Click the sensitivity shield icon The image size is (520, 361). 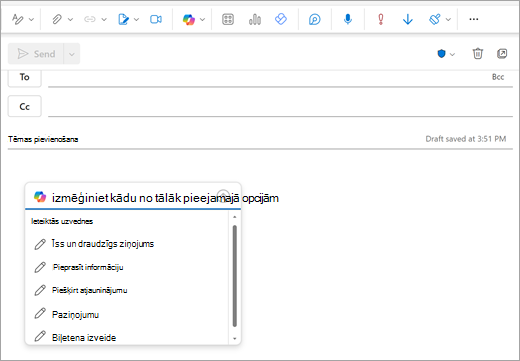coord(441,54)
